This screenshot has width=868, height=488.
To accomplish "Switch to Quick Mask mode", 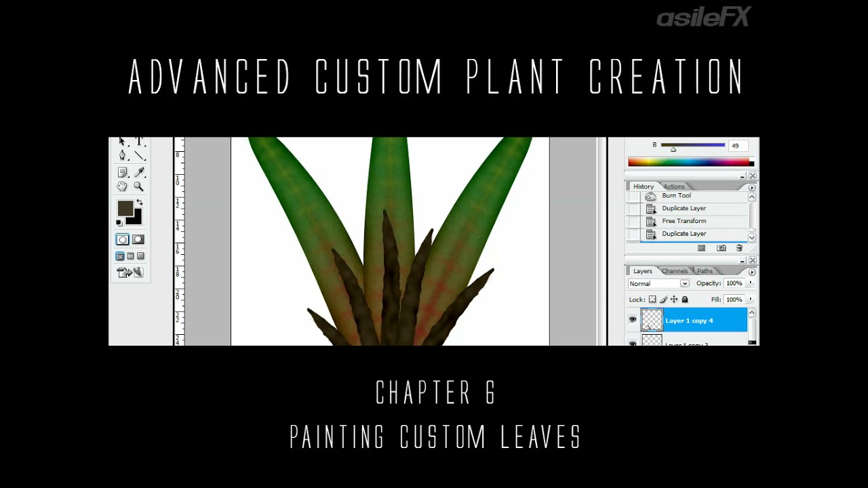I will pyautogui.click(x=138, y=240).
